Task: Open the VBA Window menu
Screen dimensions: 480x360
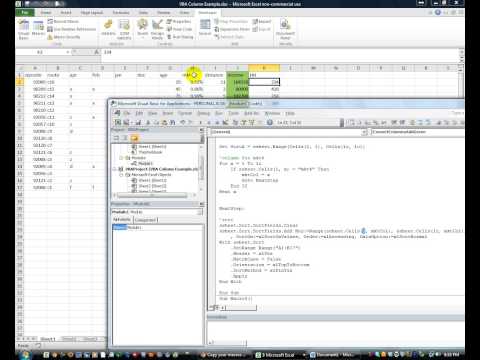Action: point(272,114)
